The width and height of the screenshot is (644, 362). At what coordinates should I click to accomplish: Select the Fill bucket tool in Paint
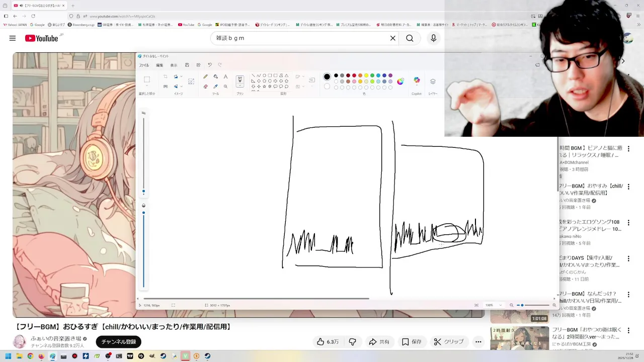(215, 76)
